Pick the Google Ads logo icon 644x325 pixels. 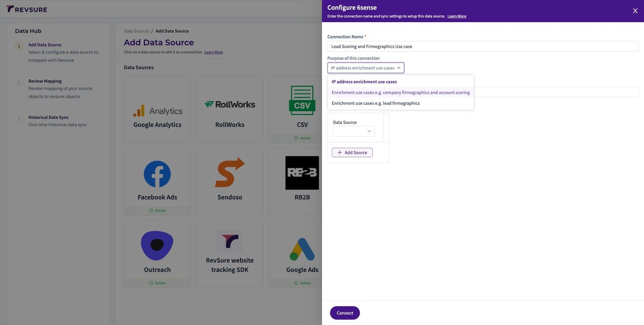coord(302,249)
